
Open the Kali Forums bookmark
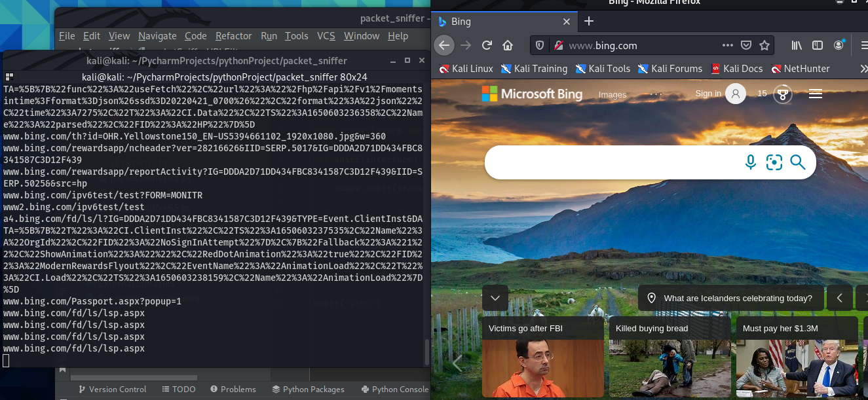point(670,68)
